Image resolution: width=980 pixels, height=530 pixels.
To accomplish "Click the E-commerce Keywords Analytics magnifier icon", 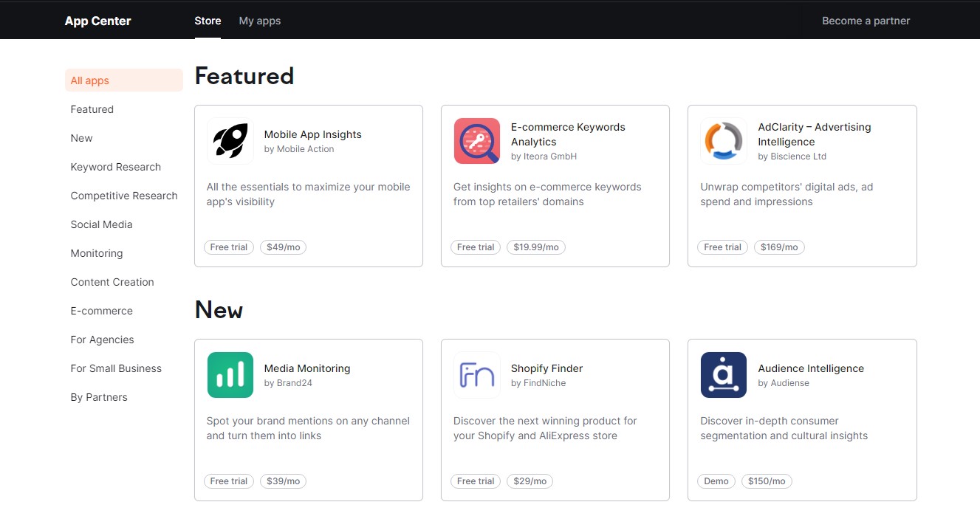I will [477, 141].
